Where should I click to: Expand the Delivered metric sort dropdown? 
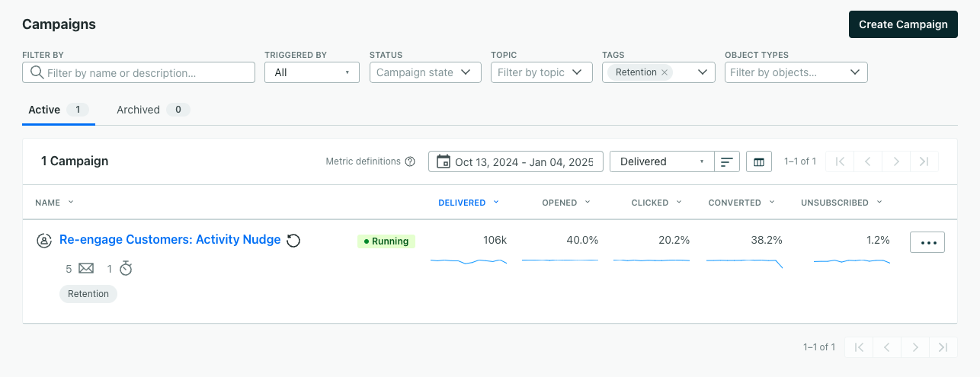tap(661, 161)
